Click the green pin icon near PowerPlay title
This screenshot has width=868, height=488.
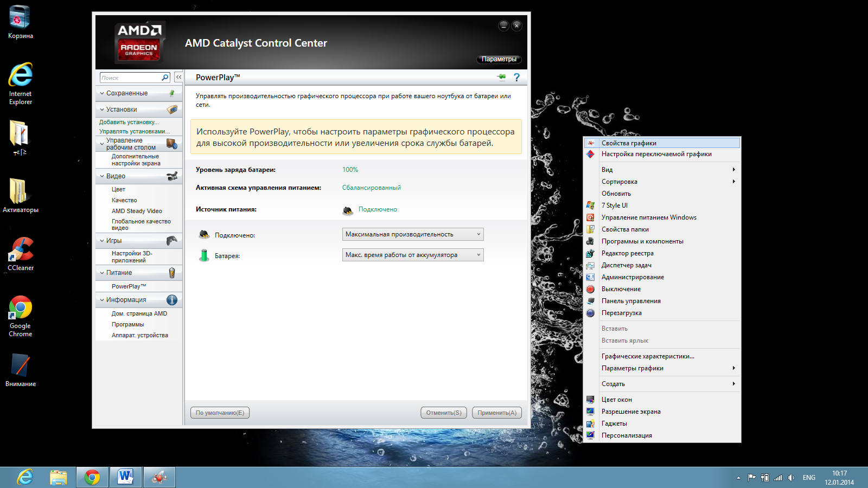click(x=502, y=77)
